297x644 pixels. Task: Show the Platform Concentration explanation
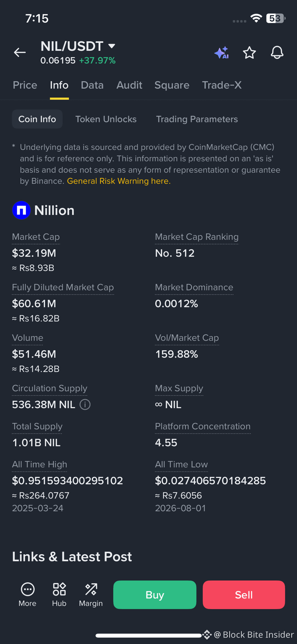[203, 426]
